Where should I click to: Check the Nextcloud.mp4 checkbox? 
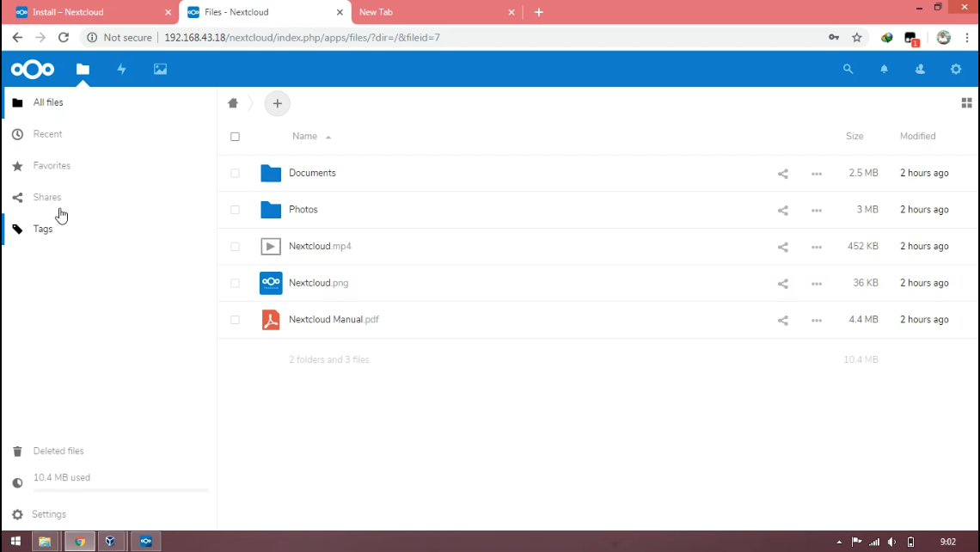235,246
